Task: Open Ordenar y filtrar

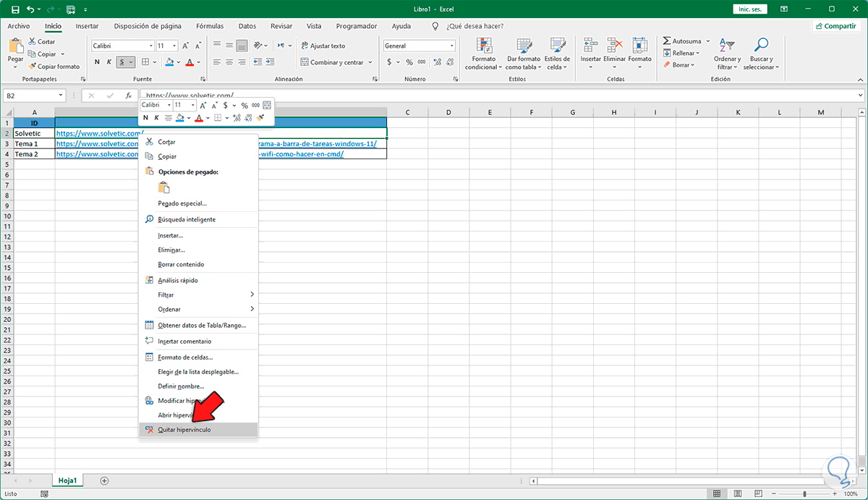Action: point(727,54)
